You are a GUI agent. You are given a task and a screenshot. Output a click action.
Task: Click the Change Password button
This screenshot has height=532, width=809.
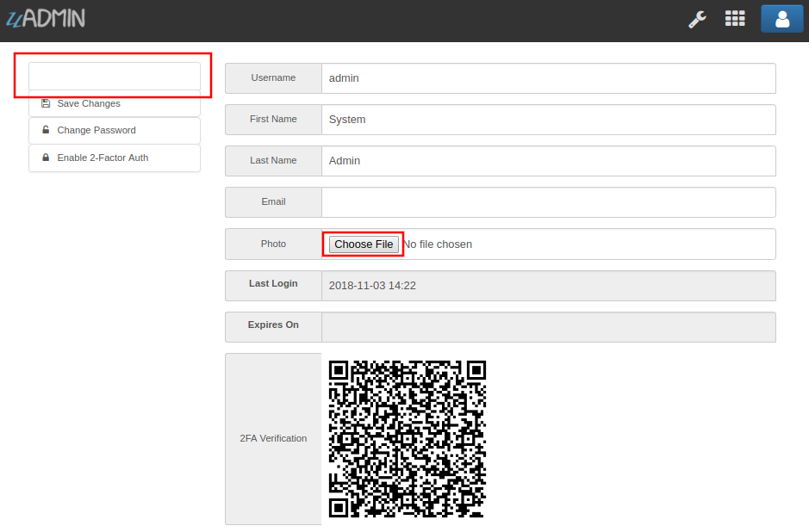[115, 131]
